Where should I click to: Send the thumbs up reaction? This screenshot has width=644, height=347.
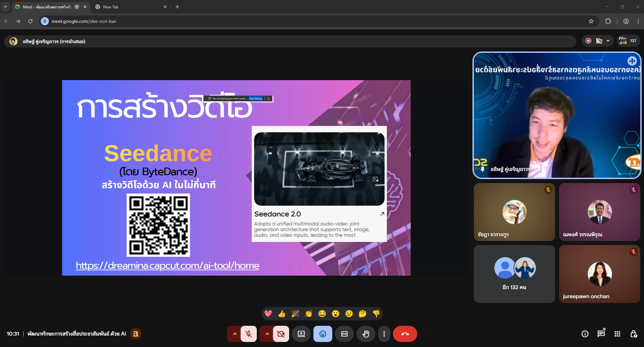(282, 314)
